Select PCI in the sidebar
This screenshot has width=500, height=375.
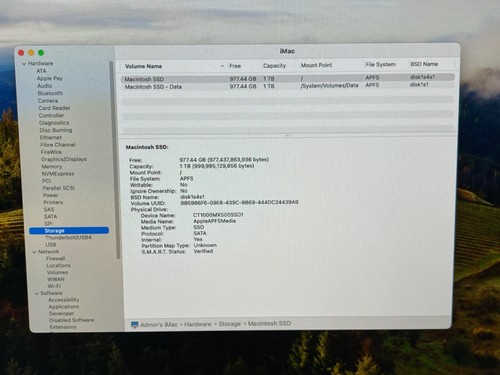(x=46, y=181)
